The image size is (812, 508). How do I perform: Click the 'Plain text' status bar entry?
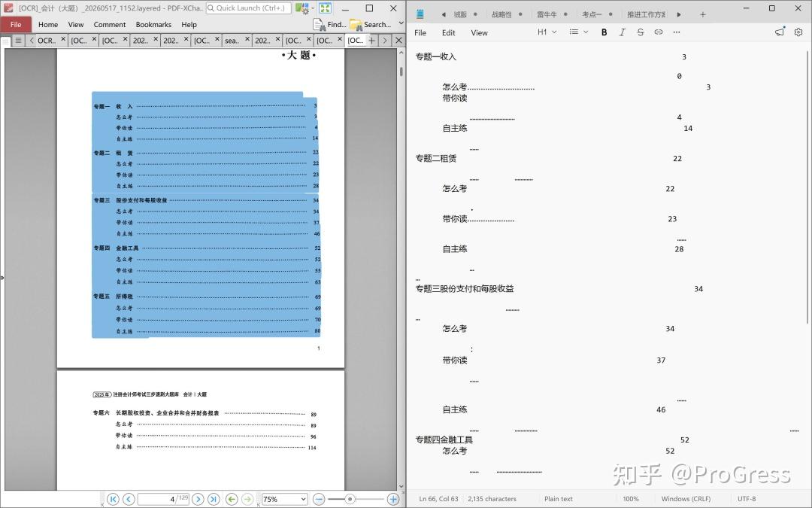click(558, 499)
